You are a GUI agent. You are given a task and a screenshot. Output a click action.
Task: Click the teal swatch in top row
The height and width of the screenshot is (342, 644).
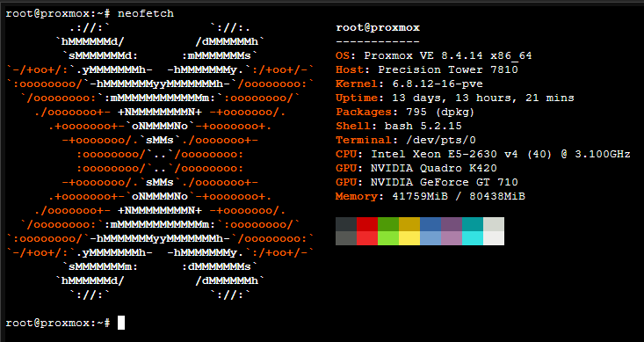point(473,224)
